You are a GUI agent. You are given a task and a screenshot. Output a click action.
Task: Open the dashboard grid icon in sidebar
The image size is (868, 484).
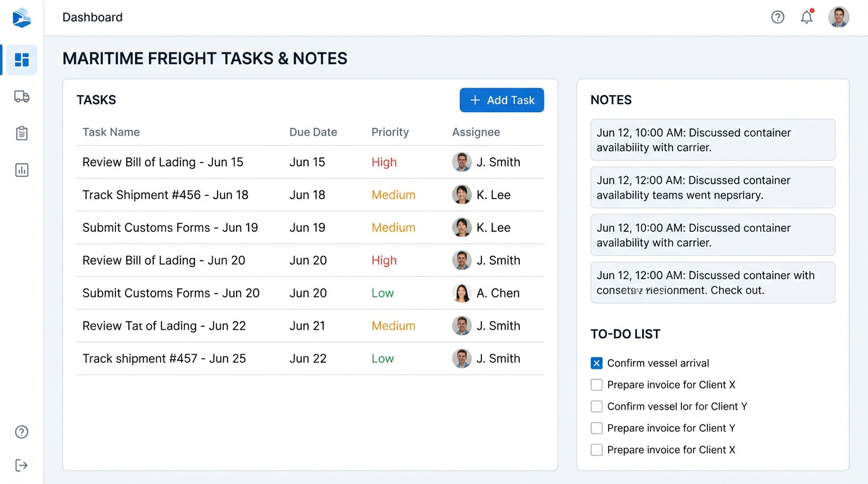[x=21, y=60]
